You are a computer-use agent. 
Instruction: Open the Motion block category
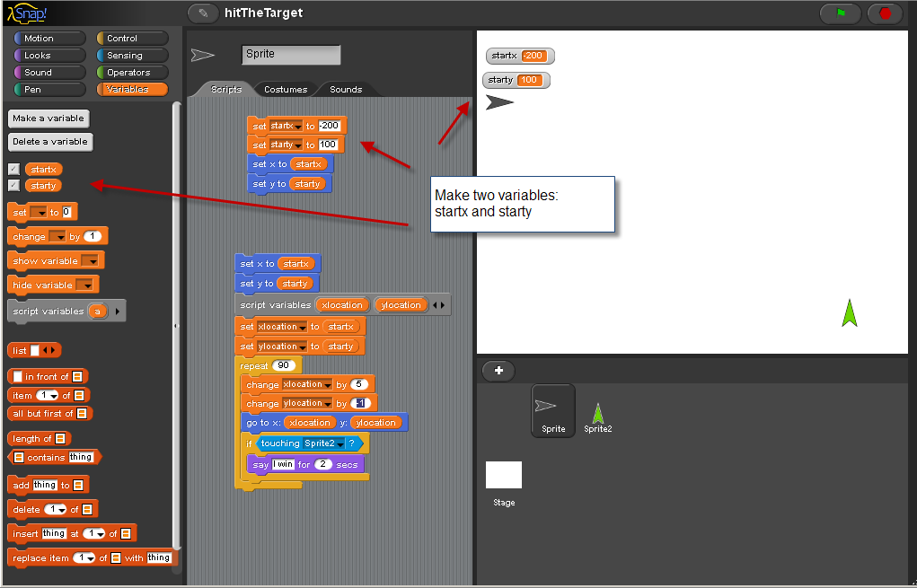point(49,38)
